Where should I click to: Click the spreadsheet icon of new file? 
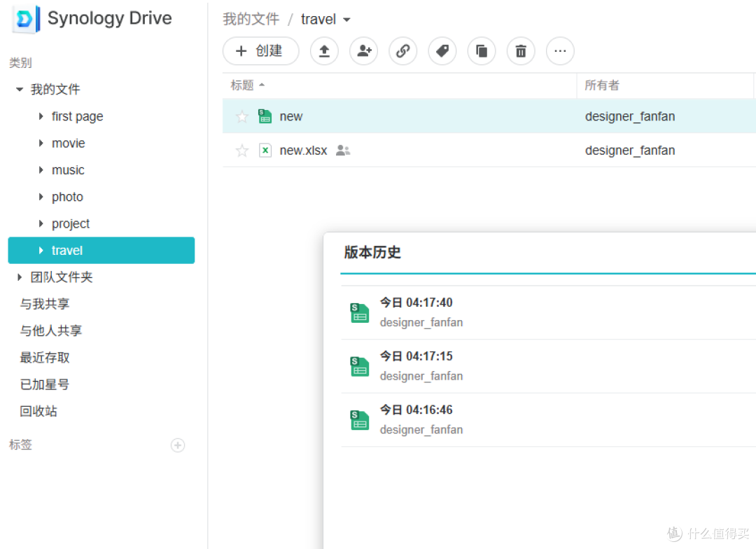pos(265,116)
